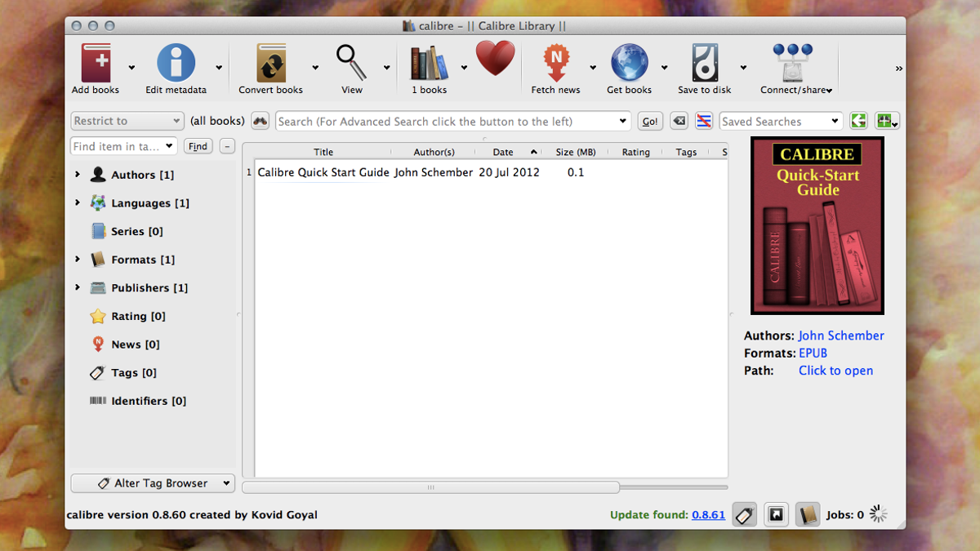The height and width of the screenshot is (551, 980).
Task: Sort by Title column header
Action: point(323,152)
